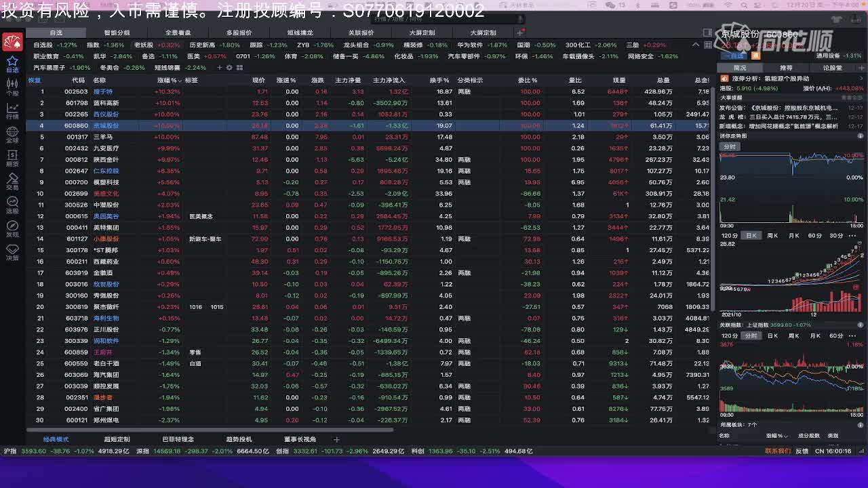Viewport: 868px width, 488px height.
Task: Select row 九安医疗 002432
Action: point(368,148)
